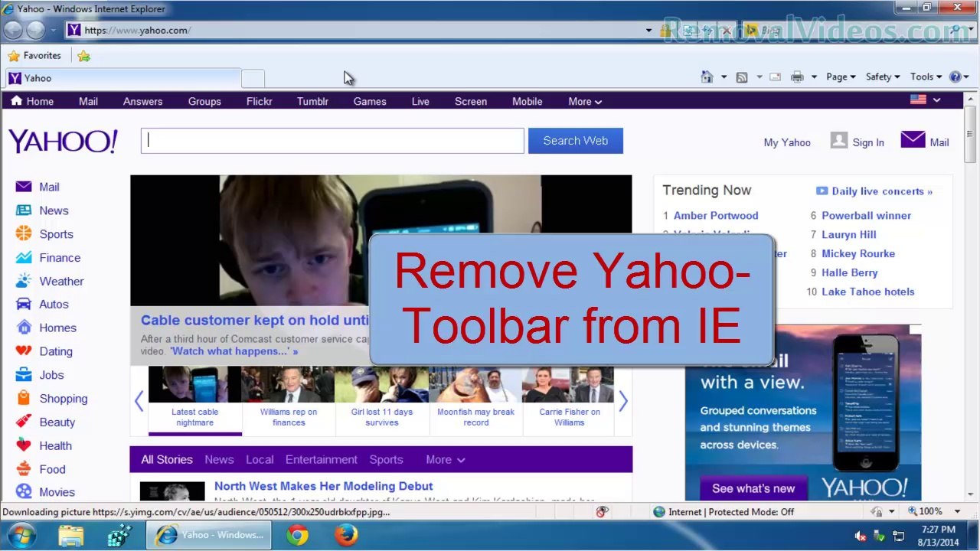Click the Homes house icon in sidebar

[x=24, y=328]
